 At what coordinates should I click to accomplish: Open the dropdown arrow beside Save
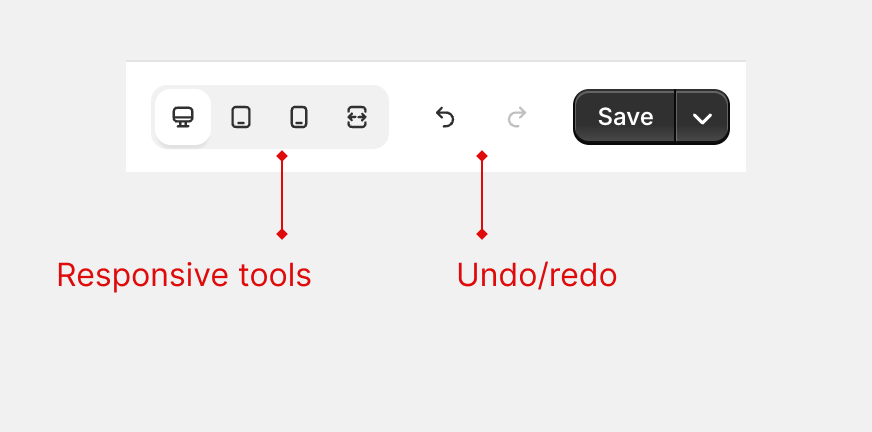(703, 118)
